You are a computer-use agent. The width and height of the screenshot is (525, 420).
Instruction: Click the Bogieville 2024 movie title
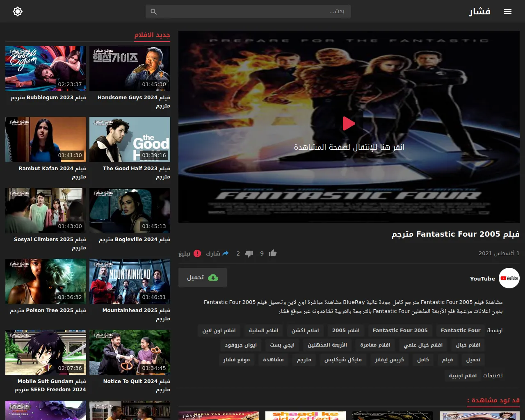click(135, 240)
